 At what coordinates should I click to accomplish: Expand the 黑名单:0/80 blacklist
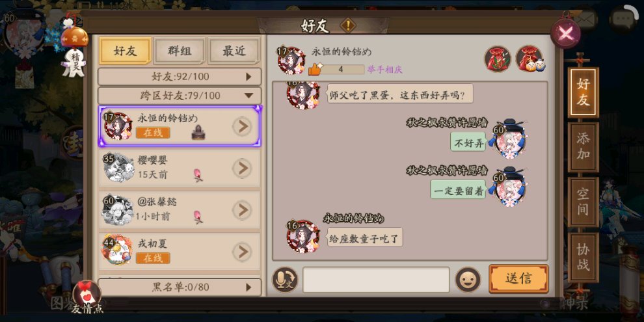(180, 287)
